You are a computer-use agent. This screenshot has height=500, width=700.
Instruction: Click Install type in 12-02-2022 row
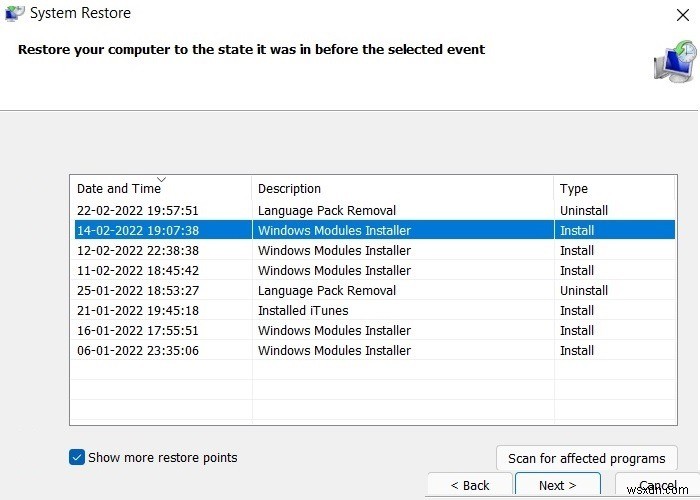(577, 250)
